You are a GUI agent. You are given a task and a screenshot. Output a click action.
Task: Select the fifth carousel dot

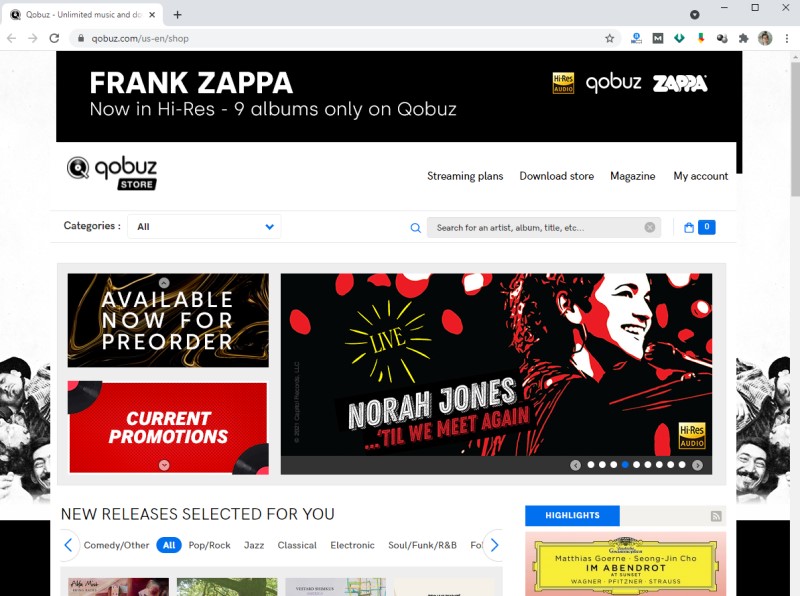click(636, 465)
